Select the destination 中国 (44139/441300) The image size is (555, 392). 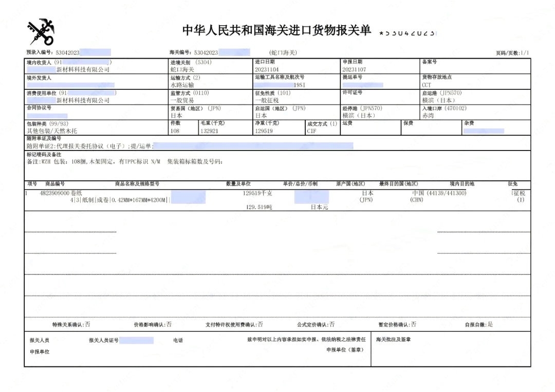click(439, 193)
